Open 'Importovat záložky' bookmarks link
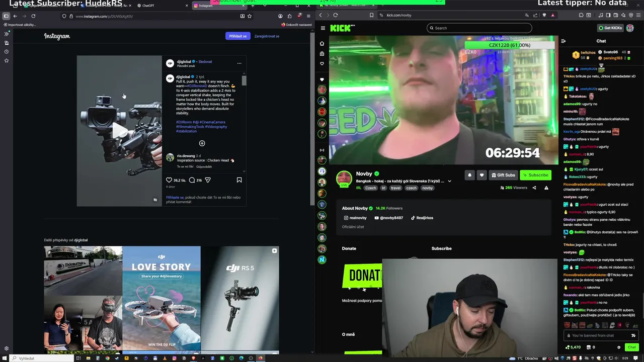The image size is (644, 362). pyautogui.click(x=19, y=25)
